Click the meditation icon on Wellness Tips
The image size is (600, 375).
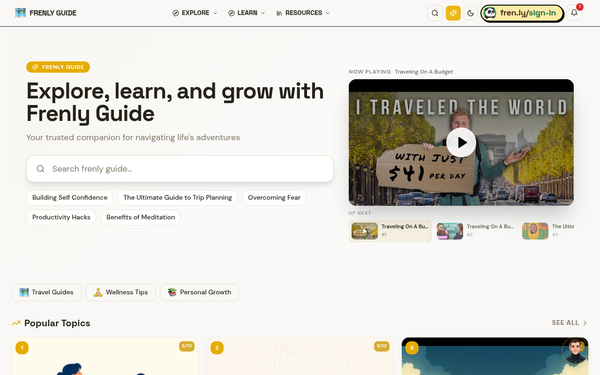98,292
